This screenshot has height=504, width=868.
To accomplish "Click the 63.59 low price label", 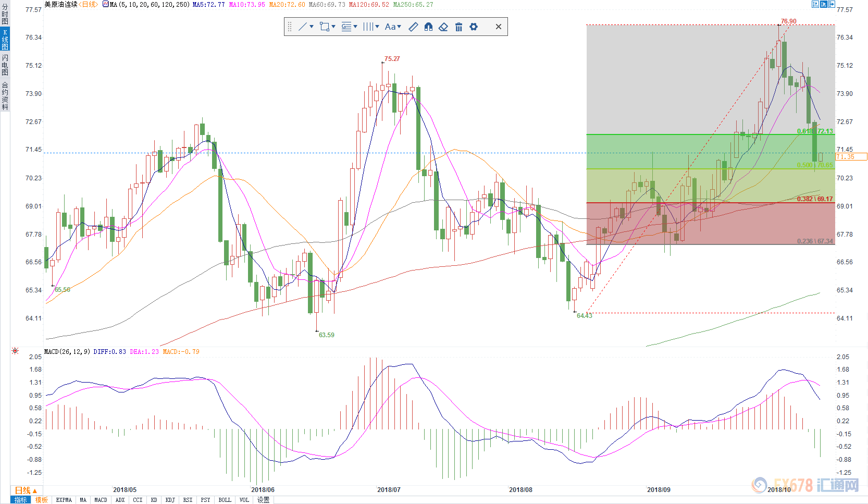I will pos(327,335).
